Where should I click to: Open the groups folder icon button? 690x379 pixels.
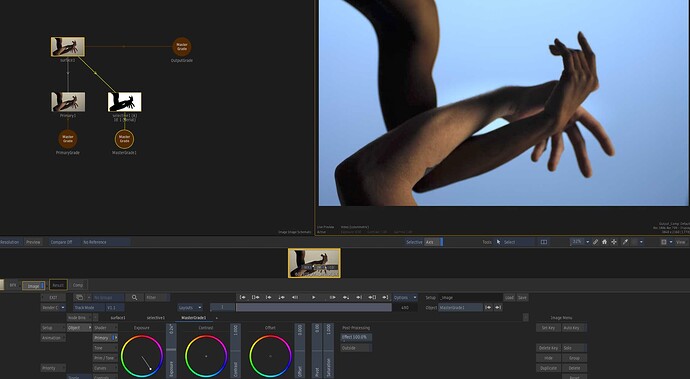[x=79, y=298]
